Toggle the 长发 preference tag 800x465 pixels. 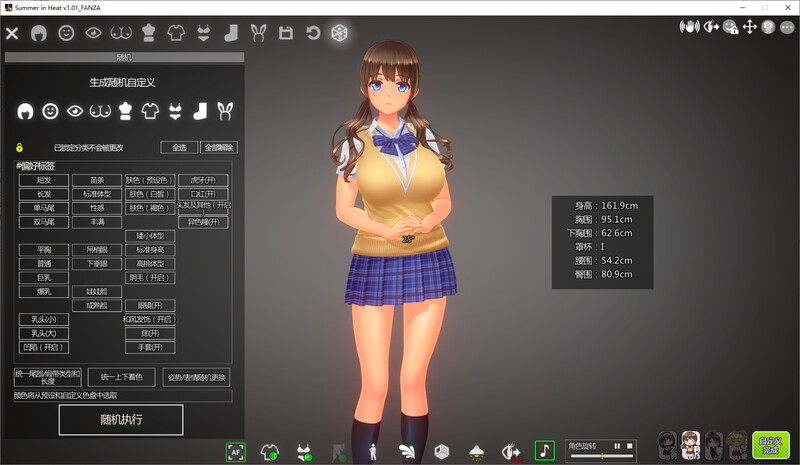44,194
